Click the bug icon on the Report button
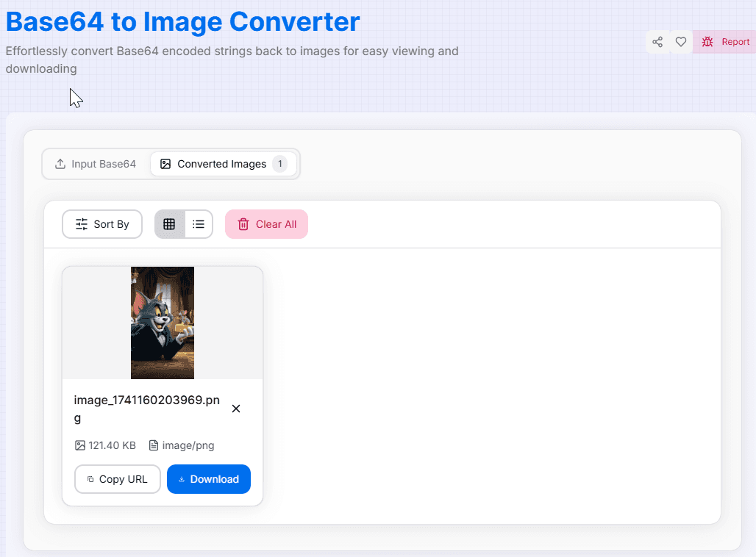Viewport: 756px width, 557px height. click(707, 42)
